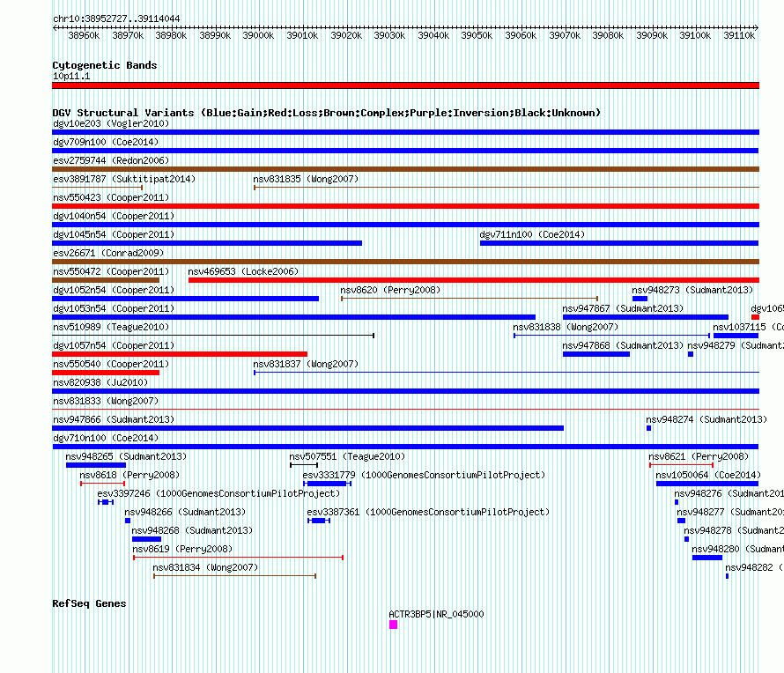The height and width of the screenshot is (673, 784).
Task: Select the 39000k ruler label
Action: (258, 35)
